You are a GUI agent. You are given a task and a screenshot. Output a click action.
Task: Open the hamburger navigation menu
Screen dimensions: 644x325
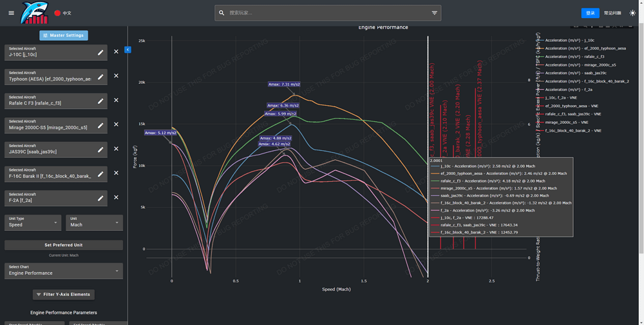pyautogui.click(x=11, y=13)
